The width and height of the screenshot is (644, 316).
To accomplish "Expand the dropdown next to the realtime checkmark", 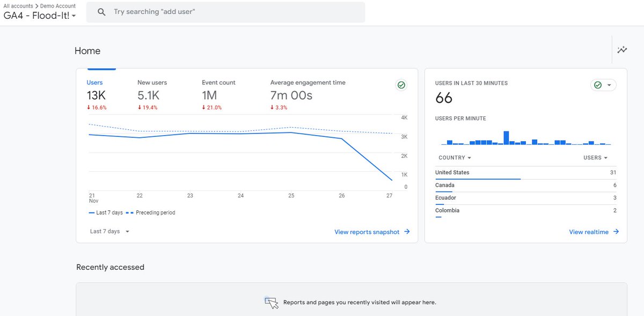I will point(609,85).
